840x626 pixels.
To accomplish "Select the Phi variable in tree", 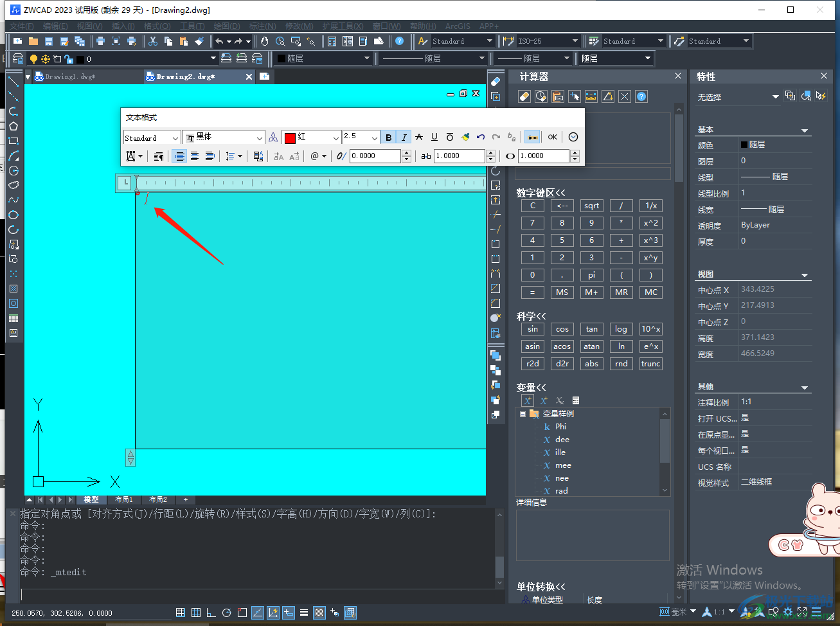I will coord(560,427).
